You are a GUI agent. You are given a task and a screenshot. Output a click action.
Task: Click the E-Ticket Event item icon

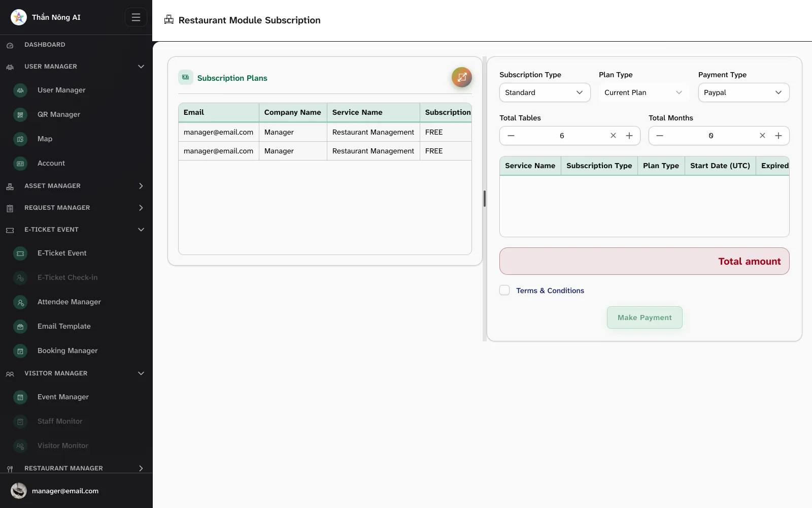pos(20,253)
